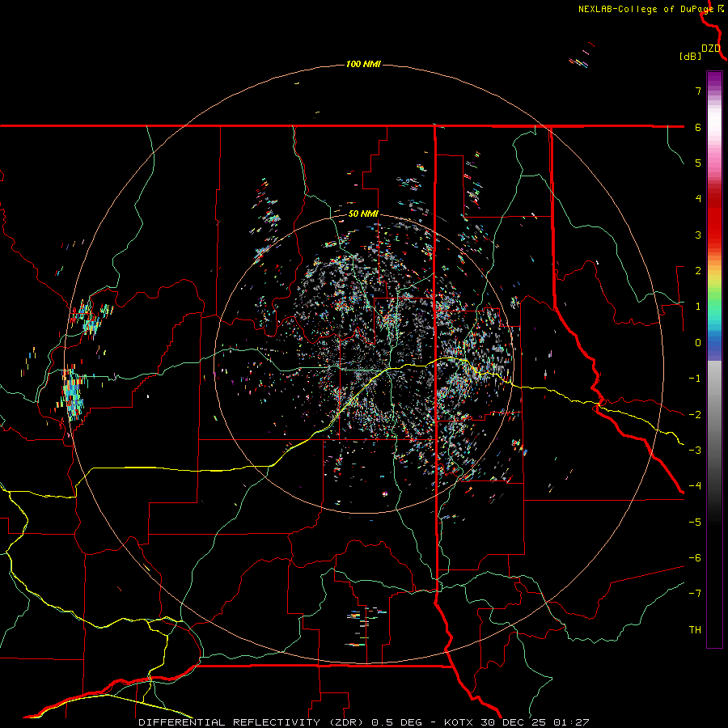The height and width of the screenshot is (728, 728).
Task: Click the 3 value on color scale
Action: [698, 235]
